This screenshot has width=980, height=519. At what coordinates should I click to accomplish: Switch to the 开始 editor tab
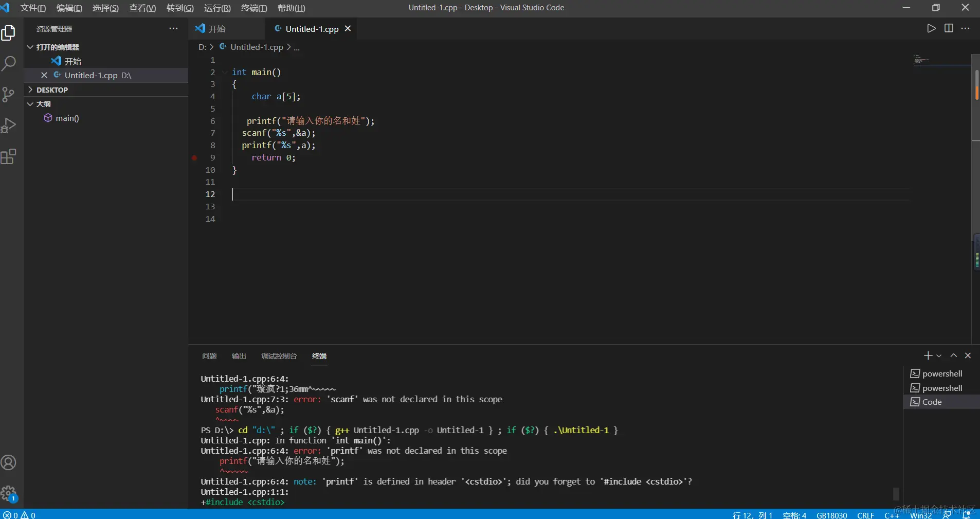coord(227,29)
